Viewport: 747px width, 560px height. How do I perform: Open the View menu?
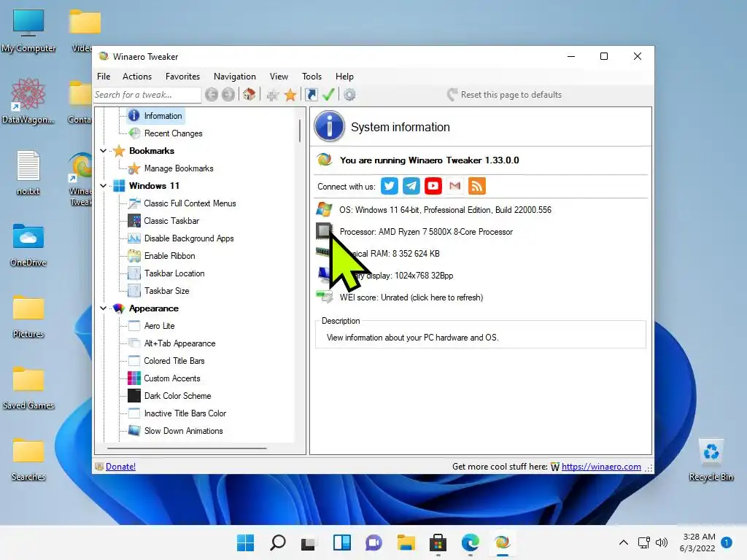pyautogui.click(x=279, y=76)
